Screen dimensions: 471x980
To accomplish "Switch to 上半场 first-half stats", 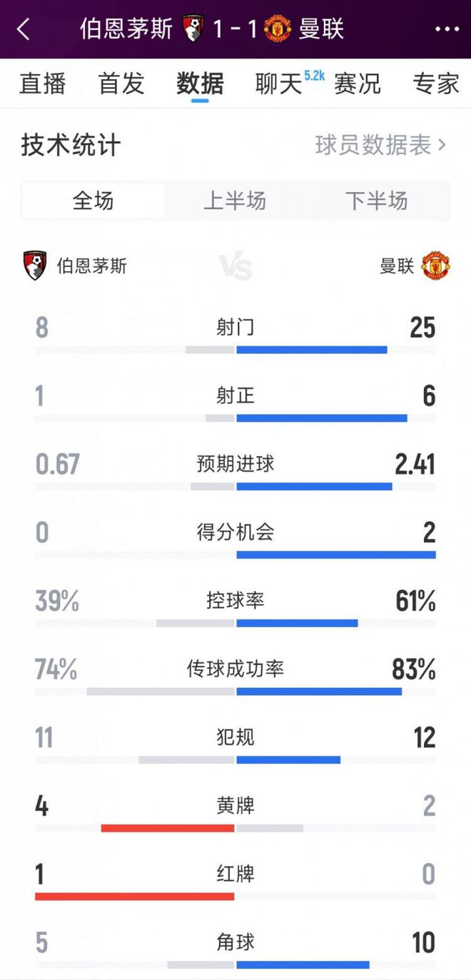I will [x=235, y=201].
